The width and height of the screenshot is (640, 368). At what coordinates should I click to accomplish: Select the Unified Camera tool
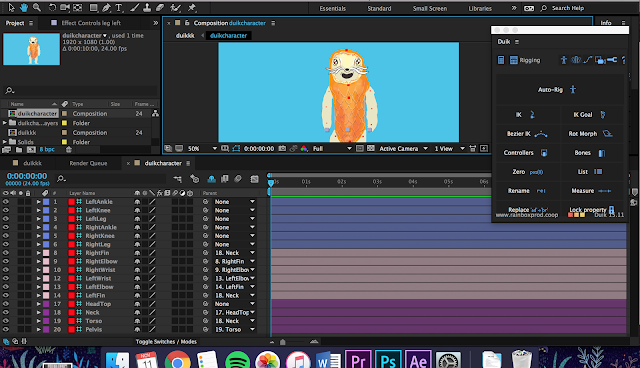pyautogui.click(x=65, y=7)
